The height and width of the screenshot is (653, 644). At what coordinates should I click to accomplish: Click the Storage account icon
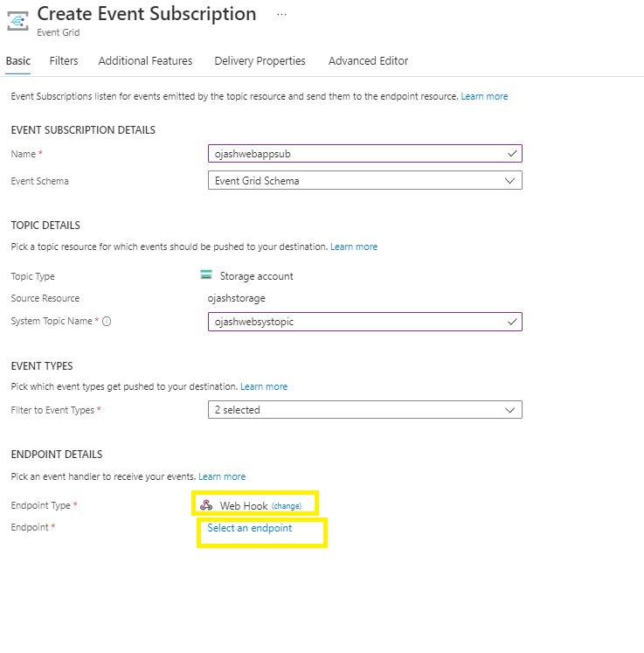[206, 275]
